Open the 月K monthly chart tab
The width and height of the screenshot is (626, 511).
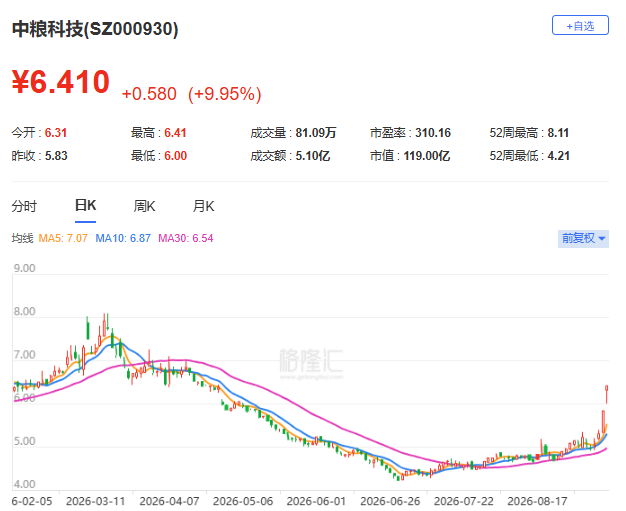203,206
